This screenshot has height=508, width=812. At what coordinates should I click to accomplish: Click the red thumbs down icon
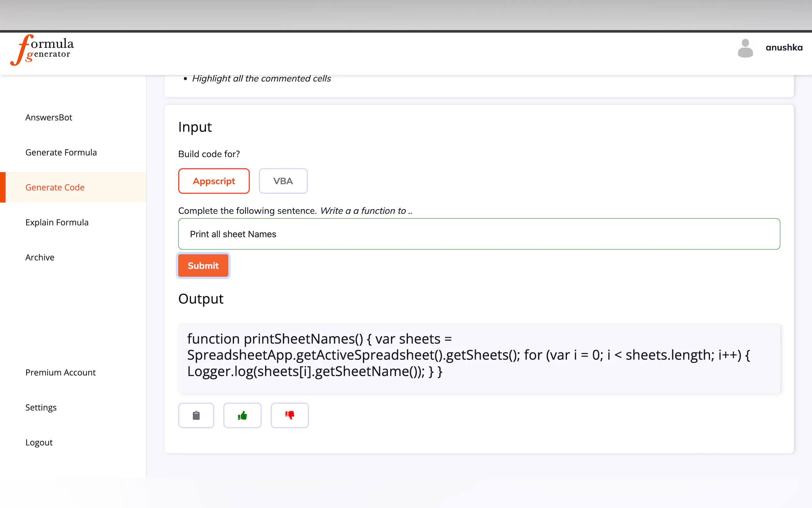coord(289,415)
